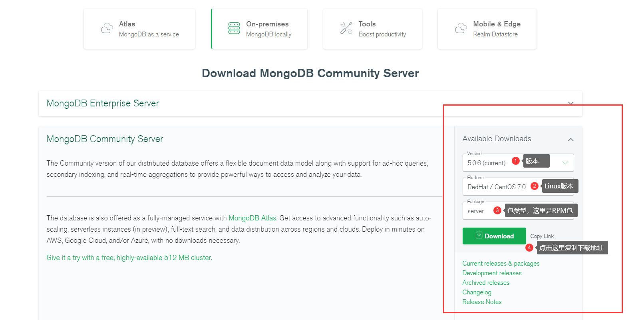Viewport: 644px width, 320px height.
Task: Click the download arrow icon in the green Download button
Action: 479,235
